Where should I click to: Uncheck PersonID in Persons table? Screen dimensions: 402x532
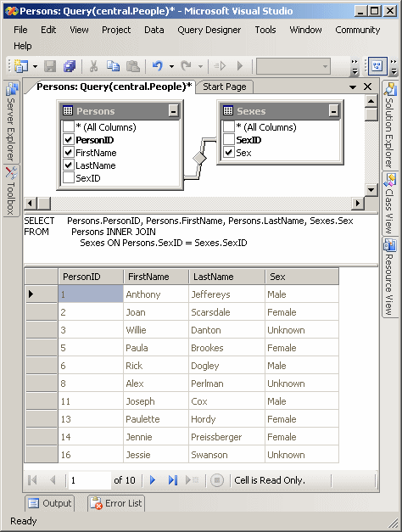(69, 139)
